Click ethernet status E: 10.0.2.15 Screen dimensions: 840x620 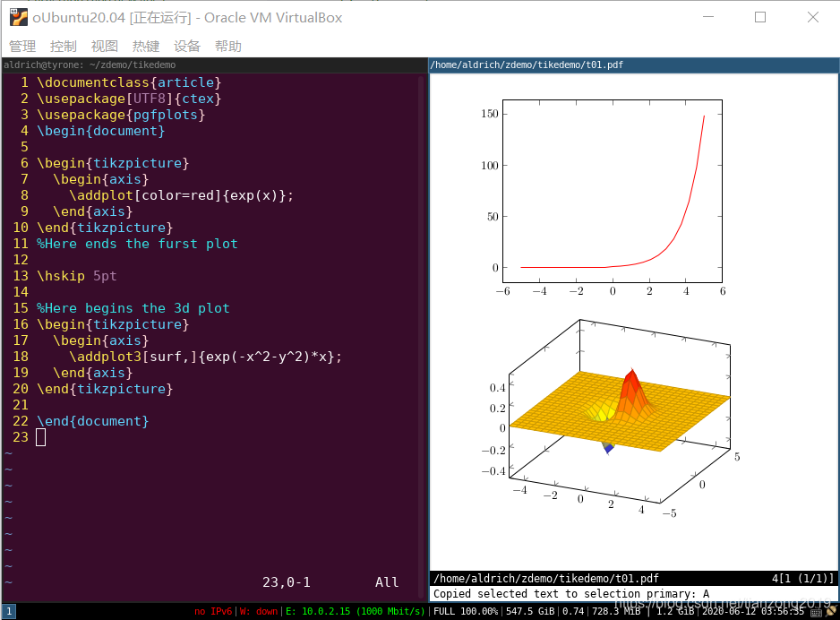click(x=355, y=611)
